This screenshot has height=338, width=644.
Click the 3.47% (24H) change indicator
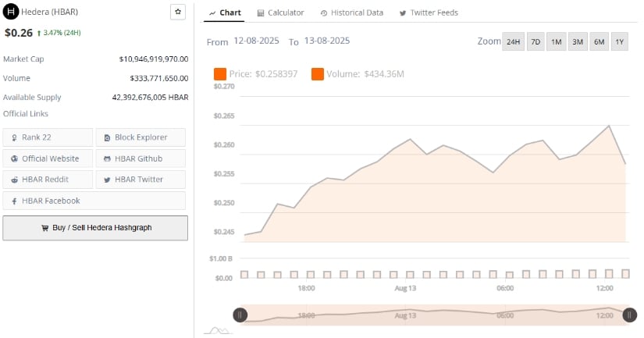(59, 33)
